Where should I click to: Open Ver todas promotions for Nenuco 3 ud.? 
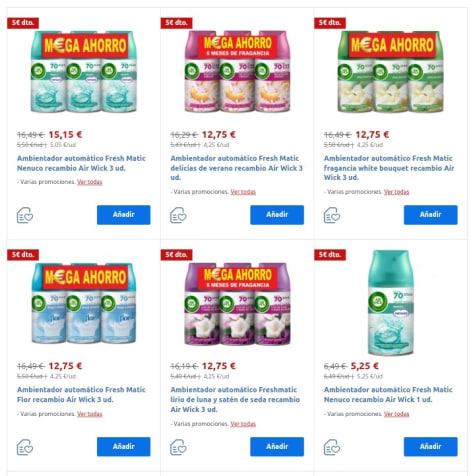[90, 182]
